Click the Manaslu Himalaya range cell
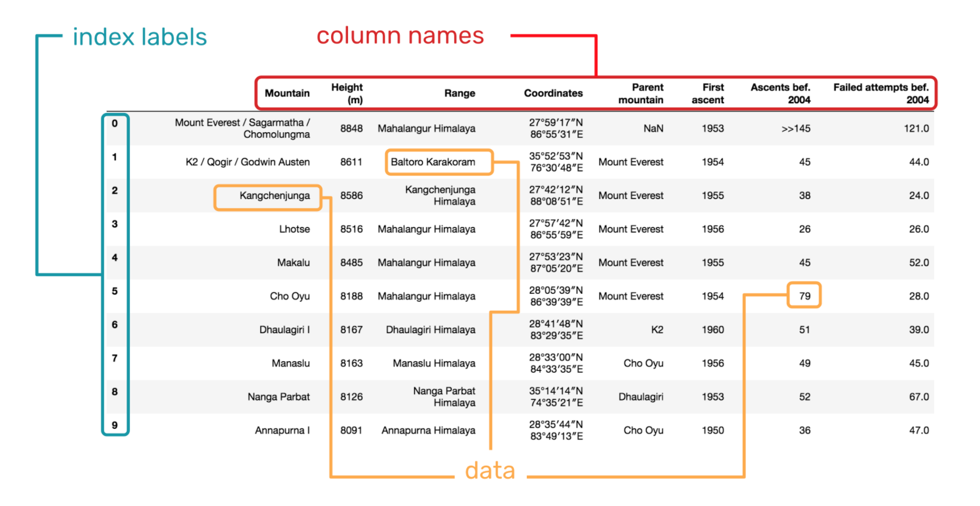The image size is (980, 506). tap(434, 362)
